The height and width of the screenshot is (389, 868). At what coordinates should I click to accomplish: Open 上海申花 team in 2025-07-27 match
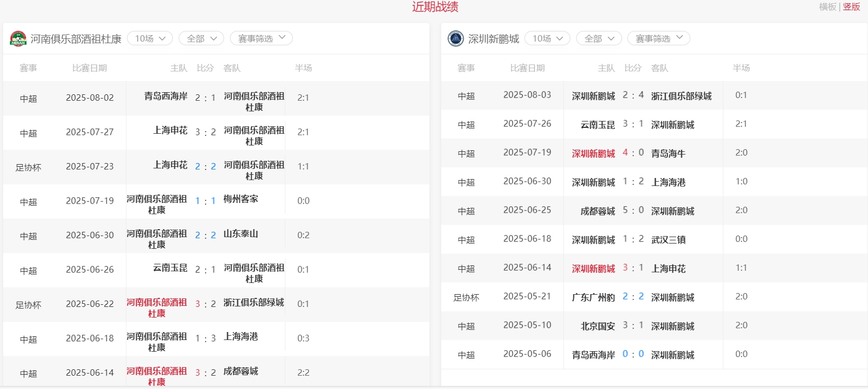[x=170, y=131]
